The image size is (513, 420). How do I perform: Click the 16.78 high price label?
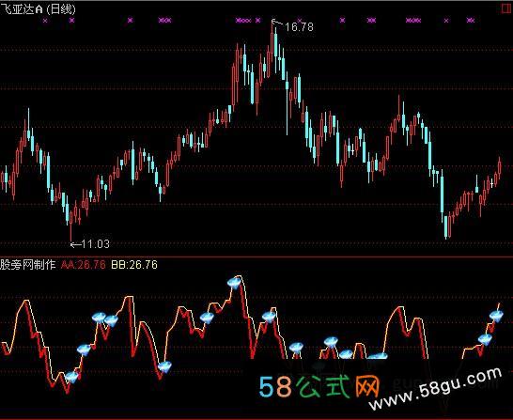pos(299,27)
